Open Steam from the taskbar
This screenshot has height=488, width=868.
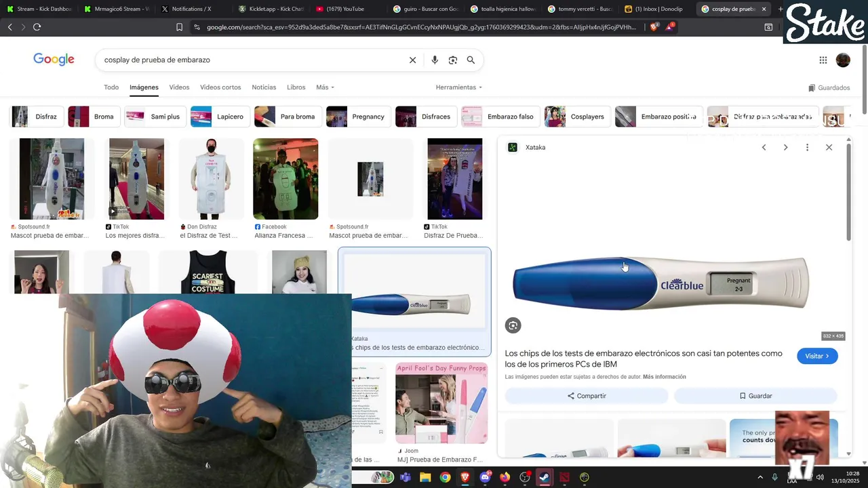(x=545, y=477)
